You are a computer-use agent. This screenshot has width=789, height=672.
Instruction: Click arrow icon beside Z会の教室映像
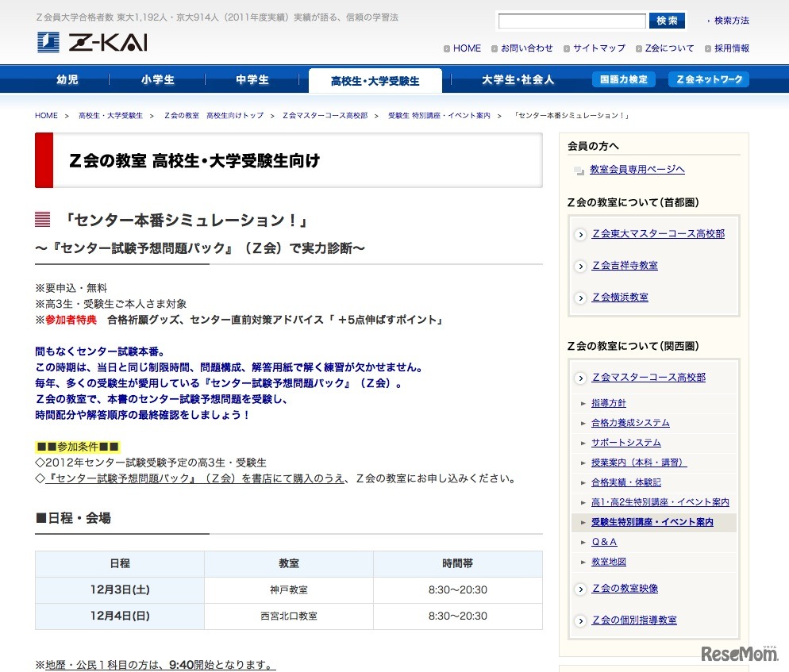581,589
